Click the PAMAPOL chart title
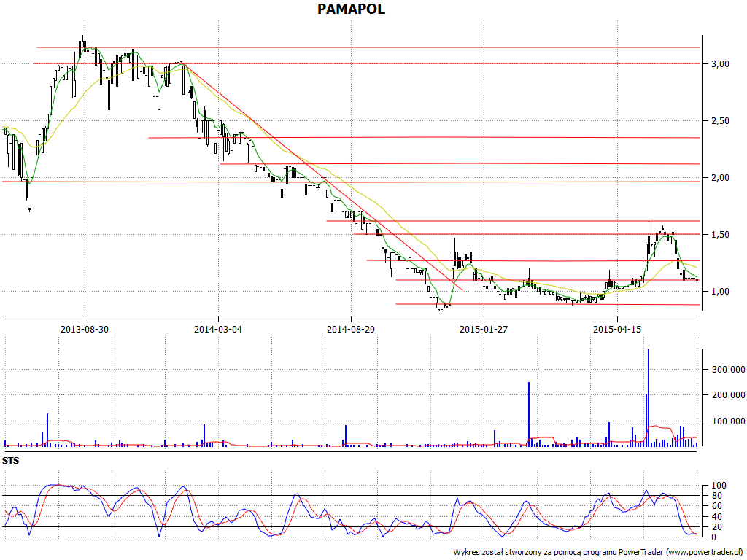Screen dimensions: 747x560 [x=351, y=9]
